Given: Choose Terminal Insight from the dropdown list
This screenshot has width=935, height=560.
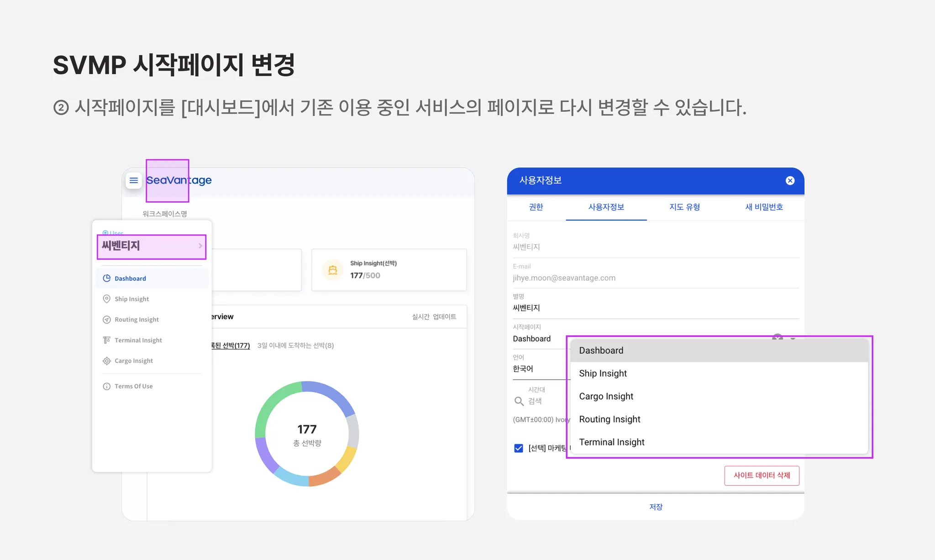Looking at the screenshot, I should (x=611, y=442).
